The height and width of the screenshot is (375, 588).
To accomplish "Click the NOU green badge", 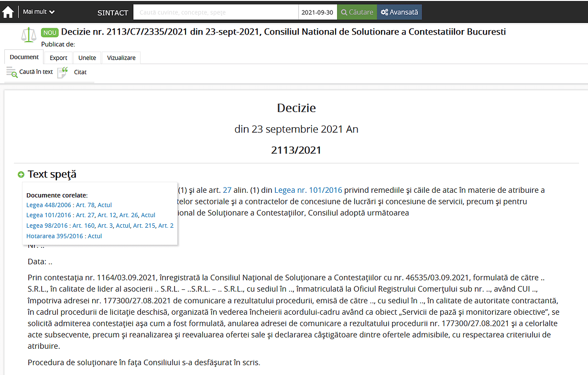I will 50,33.
